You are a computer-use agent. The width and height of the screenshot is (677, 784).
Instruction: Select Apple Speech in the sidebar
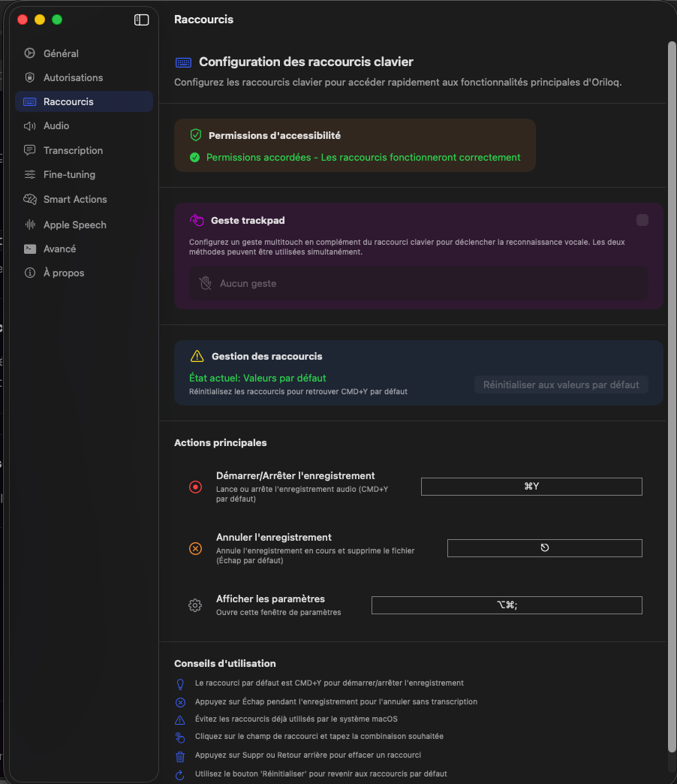84,225
